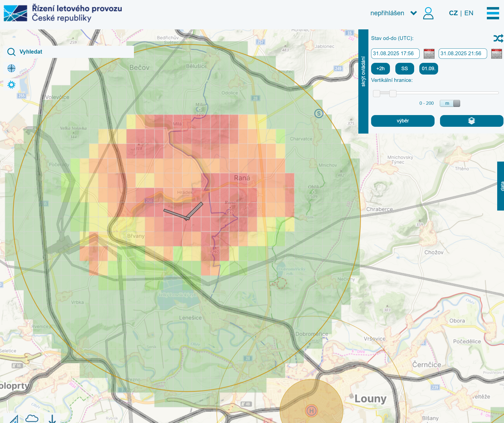The width and height of the screenshot is (504, 423).
Task: Open the cloud weather tool
Action: tap(32, 418)
